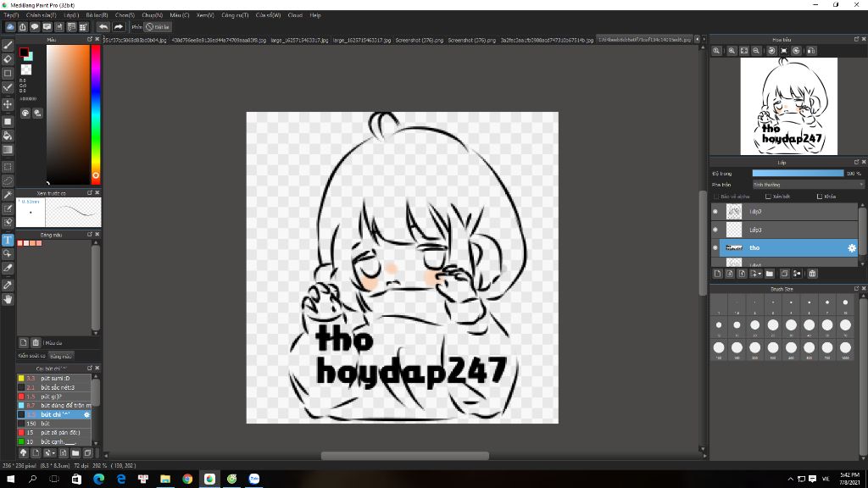This screenshot has height=488, width=868.
Task: Undock the Màu color panel
Action: [x=90, y=39]
